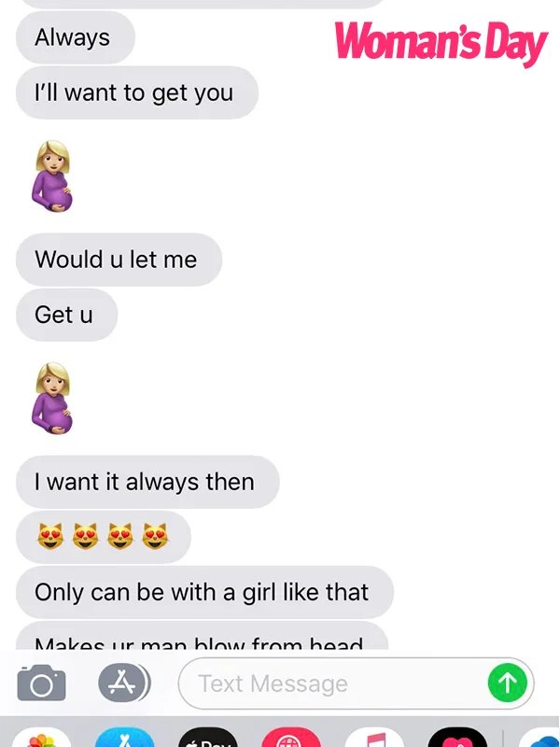Select the "Always" message bubble
Image resolution: width=560 pixels, height=747 pixels.
click(76, 37)
